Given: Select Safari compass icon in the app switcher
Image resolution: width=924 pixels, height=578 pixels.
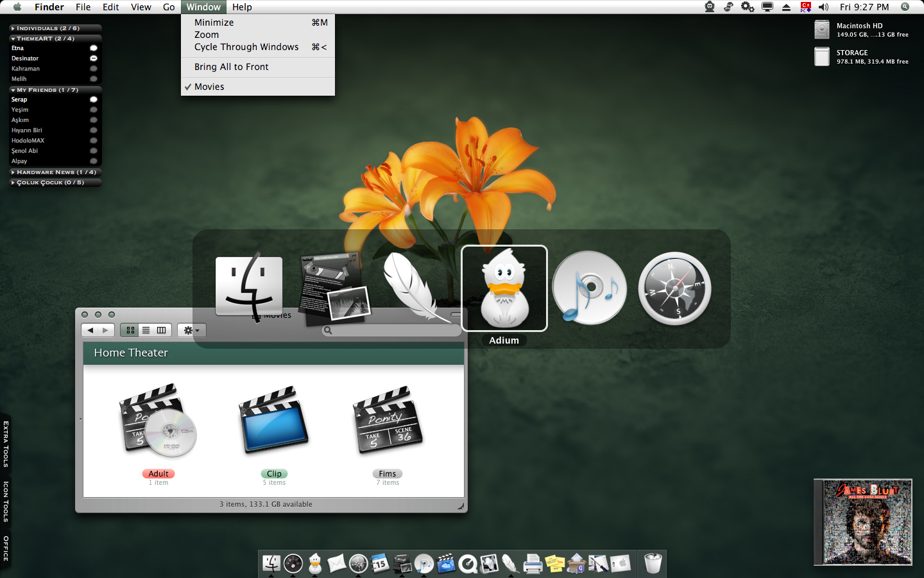Looking at the screenshot, I should point(674,288).
